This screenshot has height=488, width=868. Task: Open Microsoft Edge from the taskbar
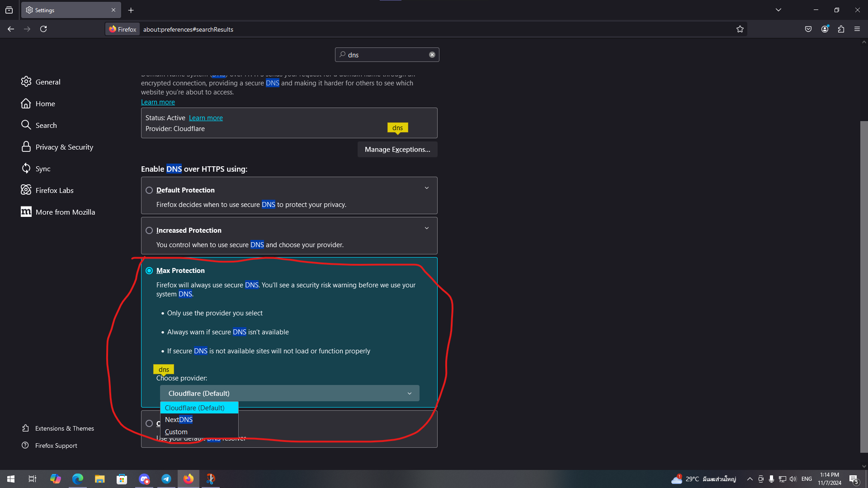click(77, 479)
